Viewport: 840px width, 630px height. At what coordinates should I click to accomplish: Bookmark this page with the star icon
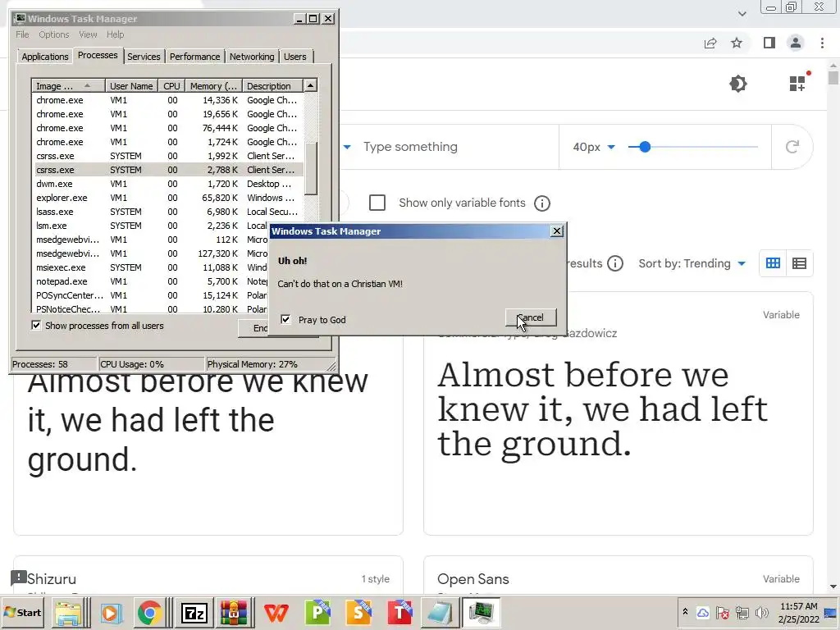pyautogui.click(x=737, y=43)
